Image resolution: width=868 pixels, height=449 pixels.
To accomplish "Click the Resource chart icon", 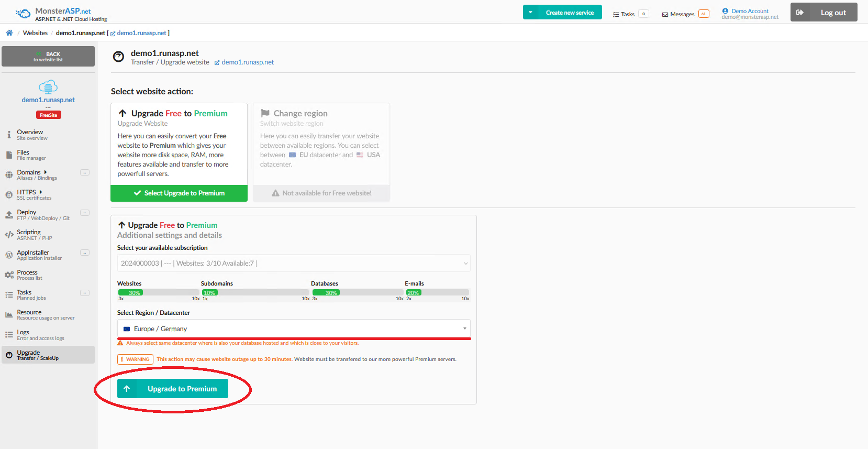I will (9, 315).
